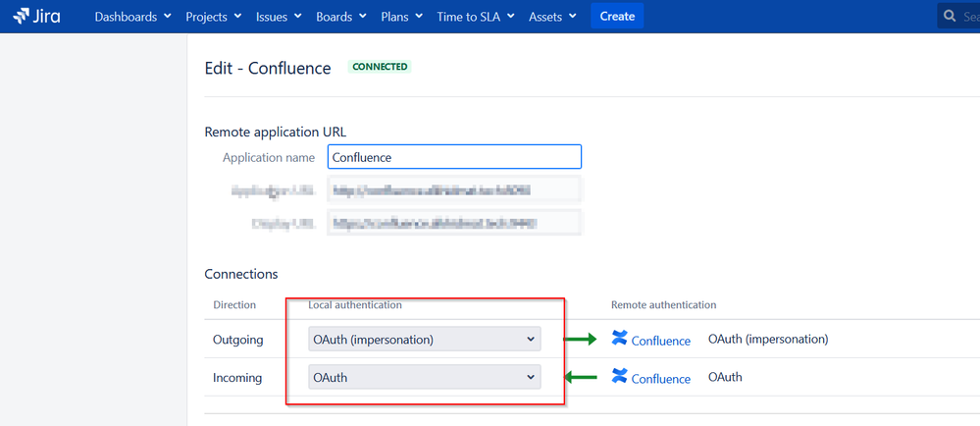The image size is (980, 426).
Task: Click the Create button
Action: pos(617,17)
